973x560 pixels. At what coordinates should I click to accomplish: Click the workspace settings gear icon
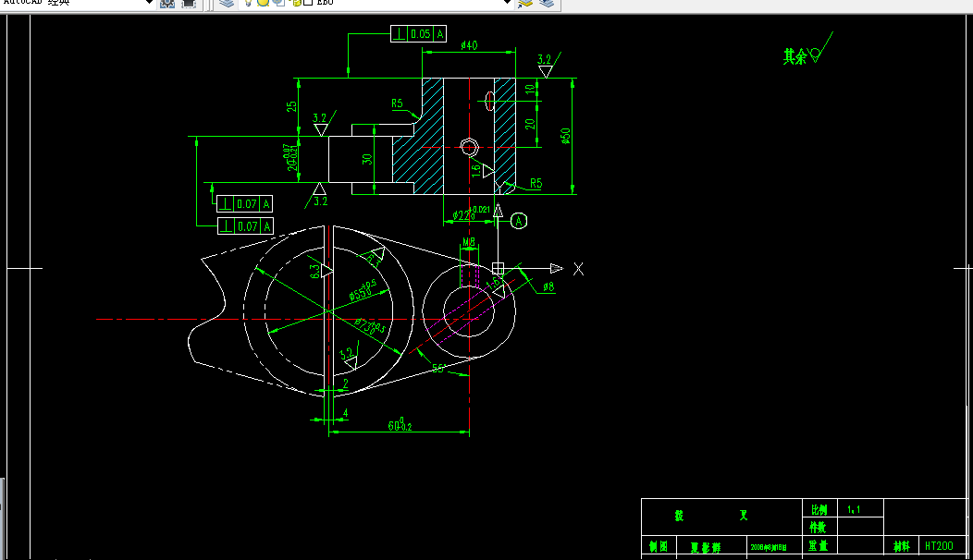coord(167,3)
